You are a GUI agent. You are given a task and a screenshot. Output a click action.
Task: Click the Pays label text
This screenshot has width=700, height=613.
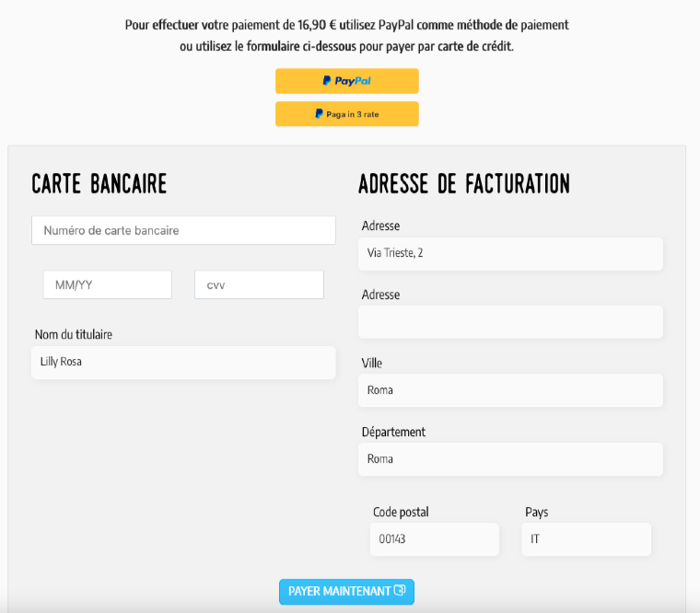[x=537, y=512]
